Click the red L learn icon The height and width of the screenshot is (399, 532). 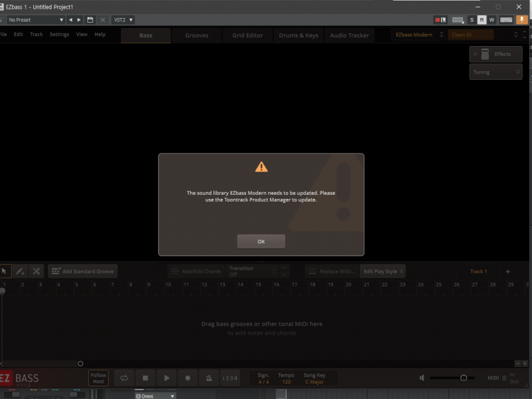pyautogui.click(x=440, y=20)
